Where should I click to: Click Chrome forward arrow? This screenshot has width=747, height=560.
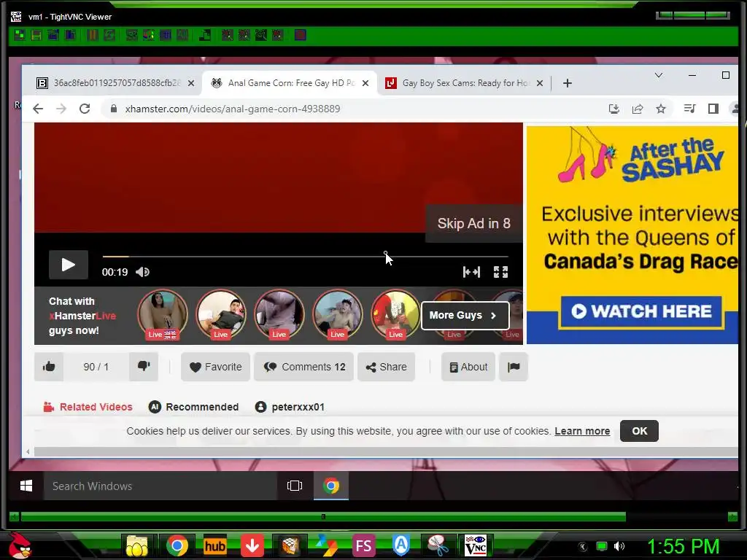click(61, 109)
